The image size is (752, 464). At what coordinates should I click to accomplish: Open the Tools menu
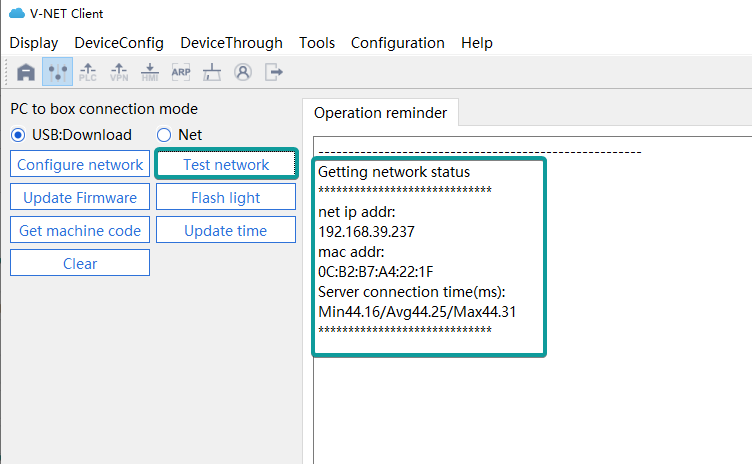coord(317,43)
